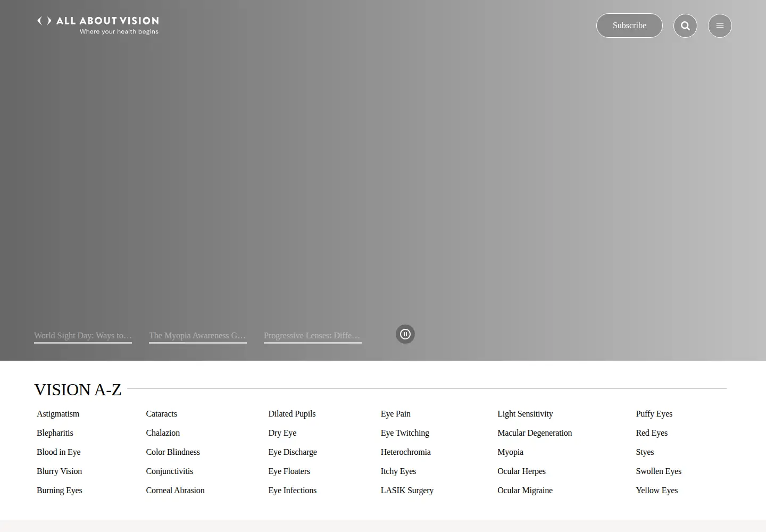Pause the hero carousel

pos(405,334)
